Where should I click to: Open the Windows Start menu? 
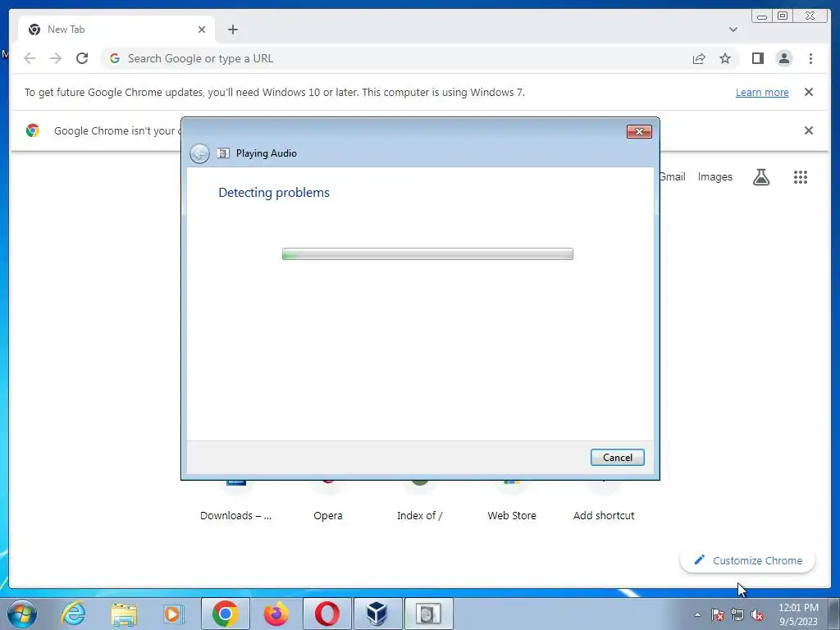click(22, 614)
